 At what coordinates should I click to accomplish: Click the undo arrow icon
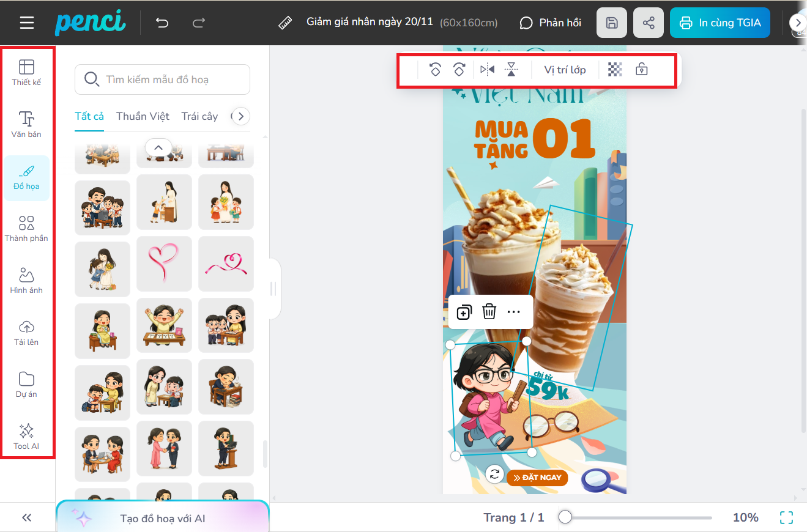tap(162, 23)
